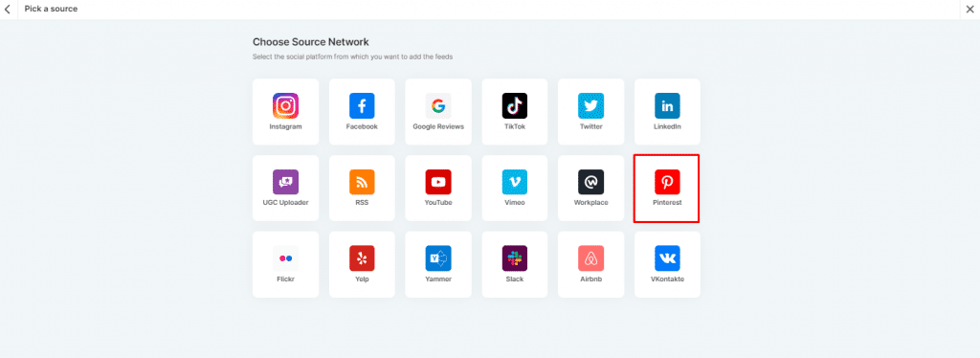
Task: Select the Pinterest source icon
Action: (x=667, y=182)
